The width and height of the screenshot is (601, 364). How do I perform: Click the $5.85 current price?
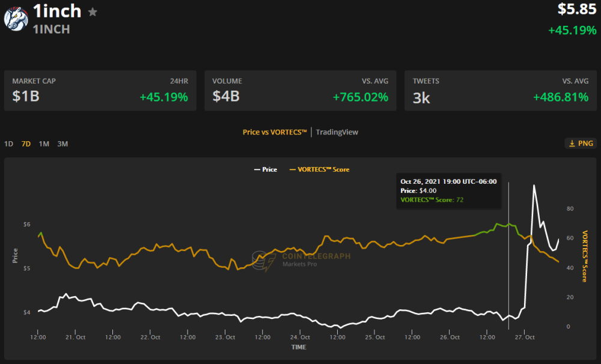(x=577, y=9)
